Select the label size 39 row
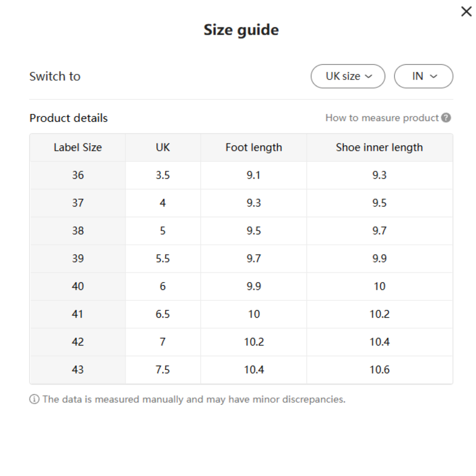 click(x=78, y=259)
